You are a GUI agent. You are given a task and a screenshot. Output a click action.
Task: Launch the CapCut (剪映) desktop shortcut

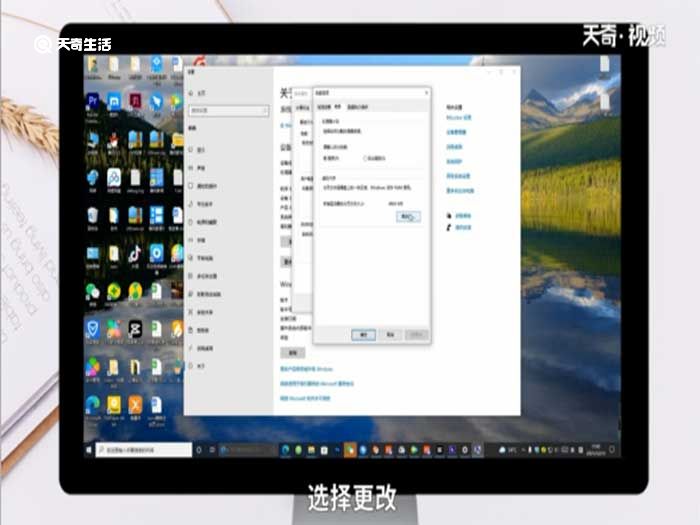[x=135, y=330]
